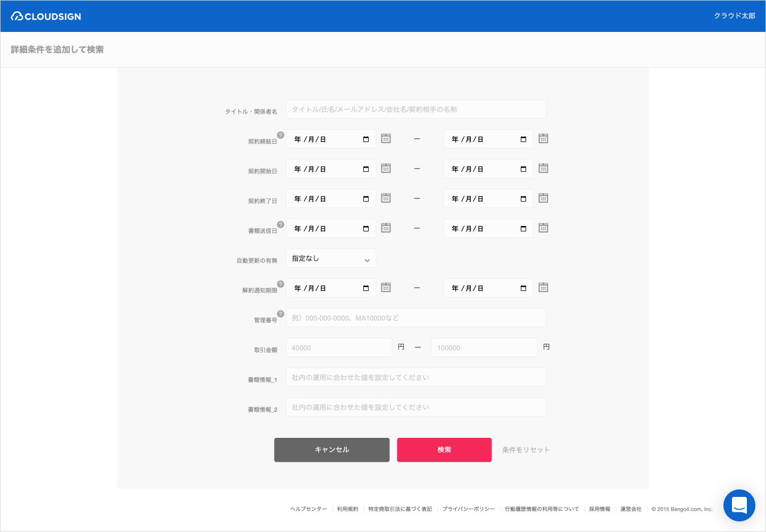The image size is (766, 532).
Task: Open ヘルプセンター footer link
Action: [309, 509]
